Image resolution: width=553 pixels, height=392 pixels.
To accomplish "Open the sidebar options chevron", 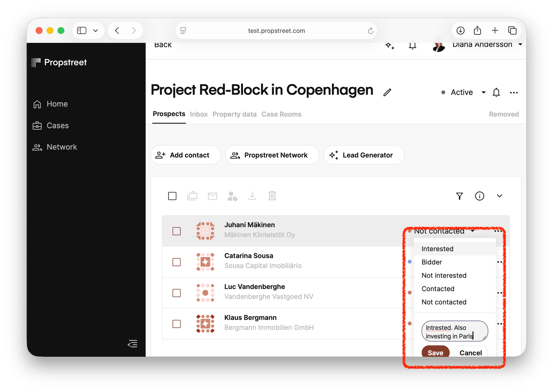I will pos(96,31).
